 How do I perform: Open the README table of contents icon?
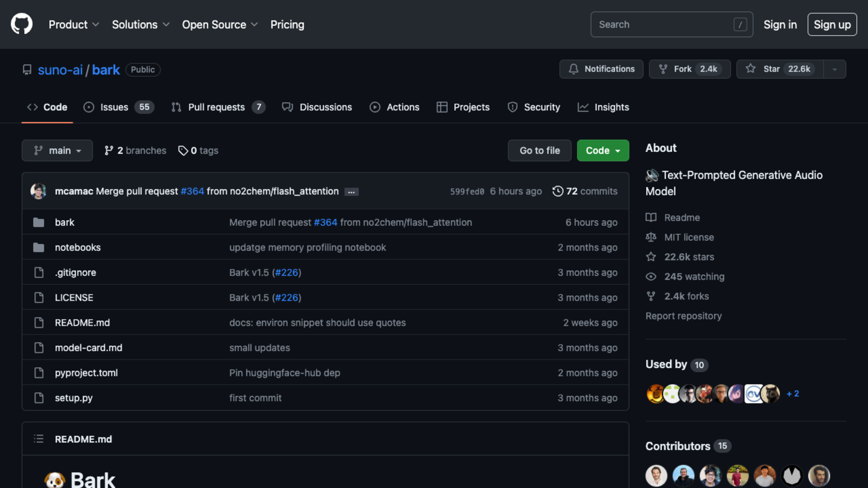click(x=39, y=439)
